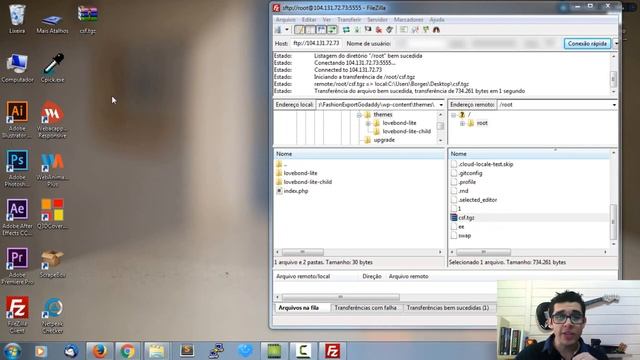Open ScrapeBox desktop shortcut
This screenshot has height=360, width=640.
(53, 264)
